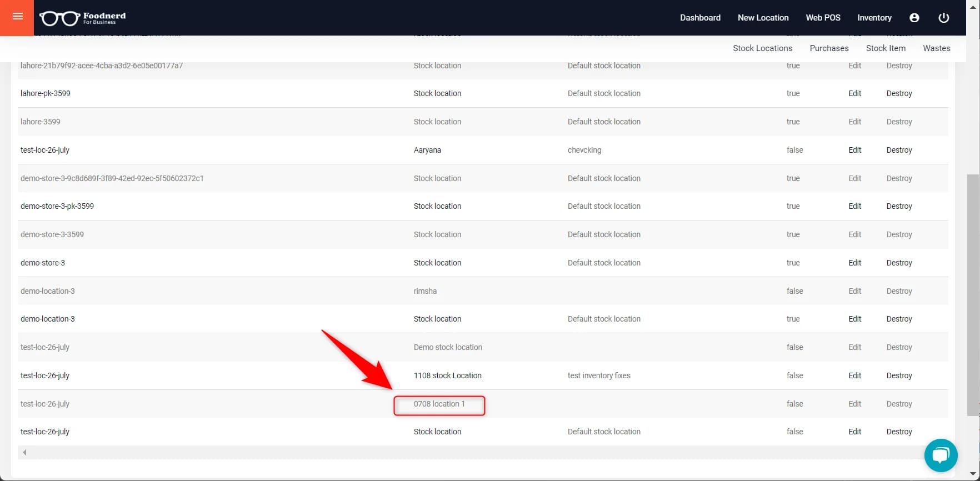Click 'lahore-21b79f92-acee-4cba-a3d2-6e05e00177a7' cell

coord(102,66)
